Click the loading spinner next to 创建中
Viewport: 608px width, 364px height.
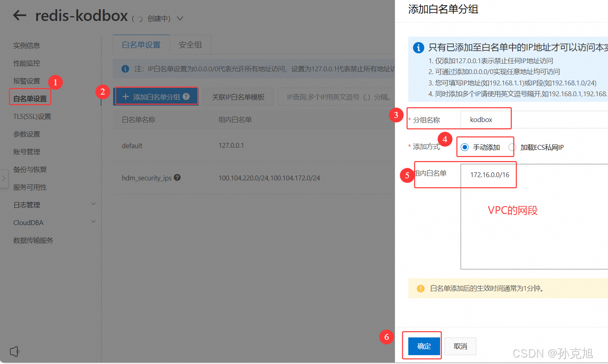click(140, 19)
